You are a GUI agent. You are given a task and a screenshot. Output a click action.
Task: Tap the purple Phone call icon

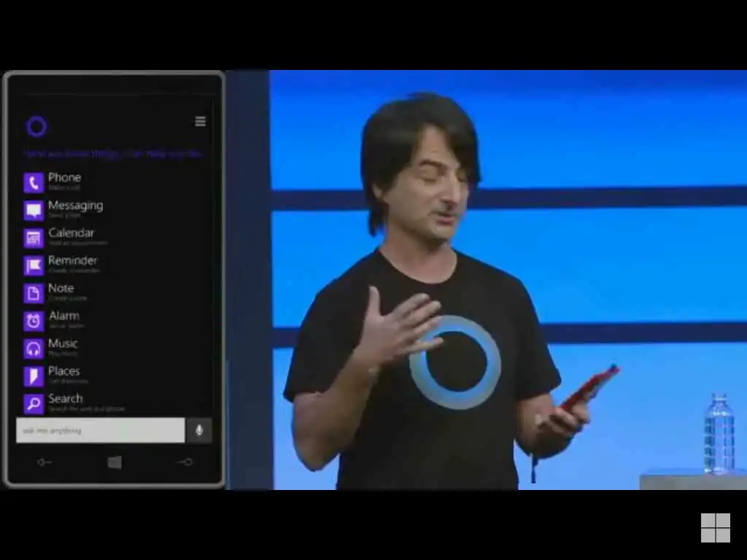click(x=34, y=182)
